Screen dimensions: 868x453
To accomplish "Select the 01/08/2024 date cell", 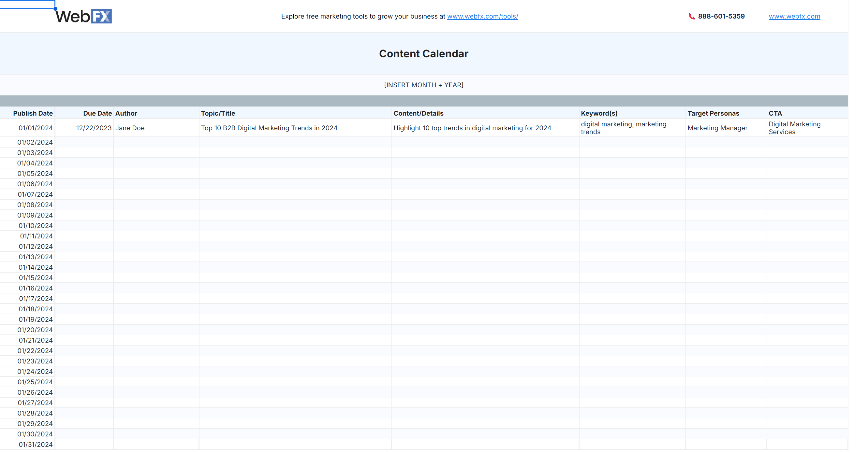I will point(27,205).
